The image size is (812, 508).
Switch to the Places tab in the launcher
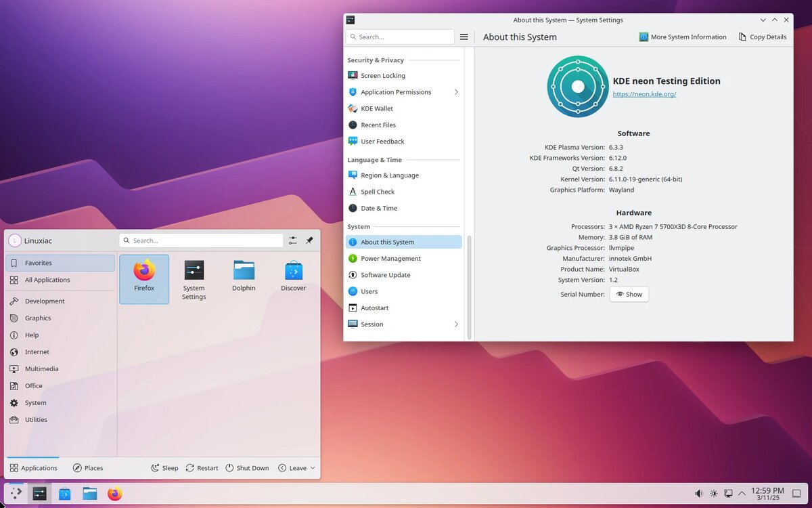pyautogui.click(x=87, y=467)
